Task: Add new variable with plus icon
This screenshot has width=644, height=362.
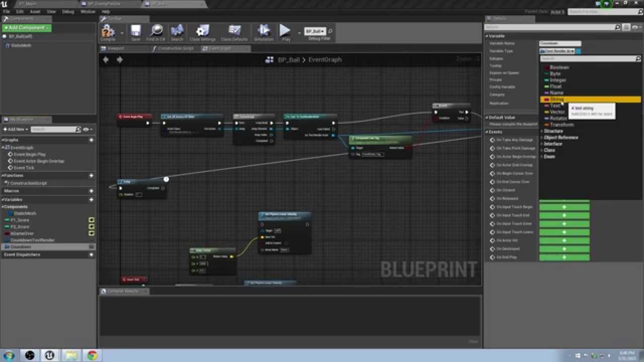Action: point(91,200)
